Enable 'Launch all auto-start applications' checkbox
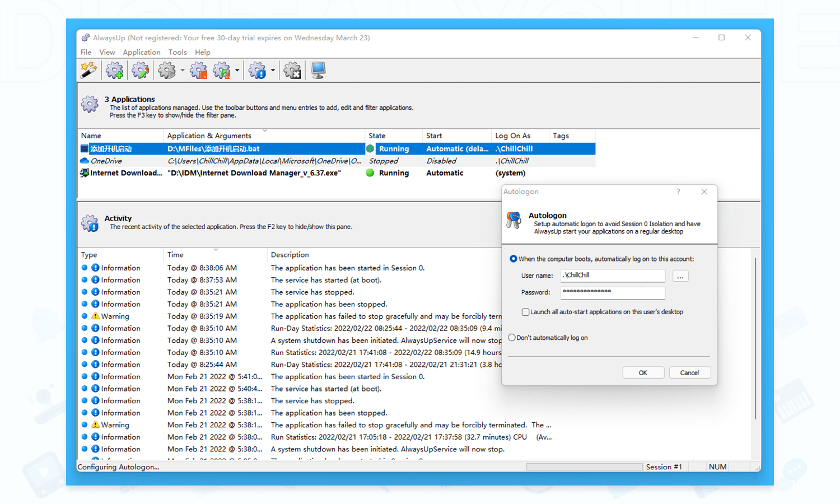 pyautogui.click(x=525, y=312)
